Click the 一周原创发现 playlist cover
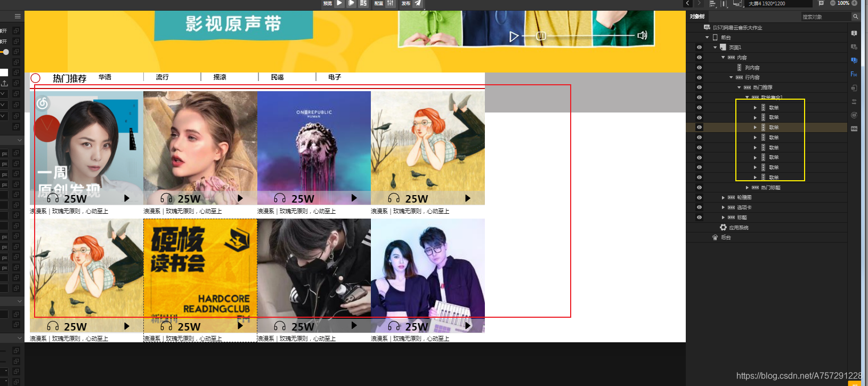The height and width of the screenshot is (386, 868). pos(86,148)
